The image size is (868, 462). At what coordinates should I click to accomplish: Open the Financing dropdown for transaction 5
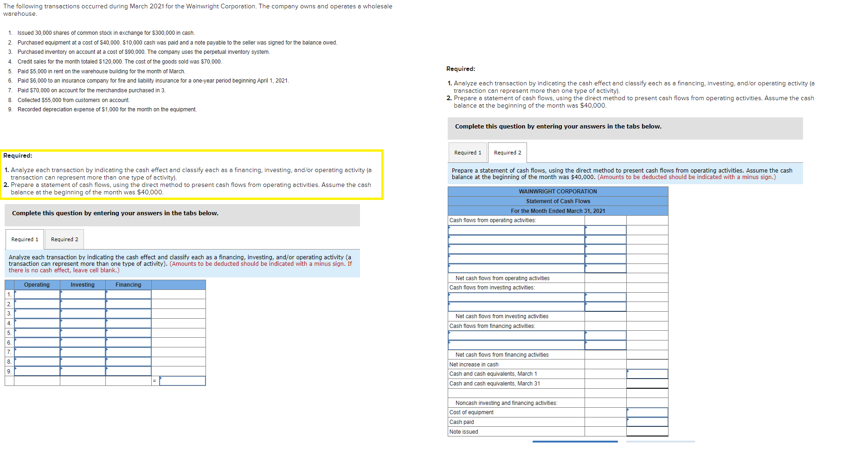[129, 333]
